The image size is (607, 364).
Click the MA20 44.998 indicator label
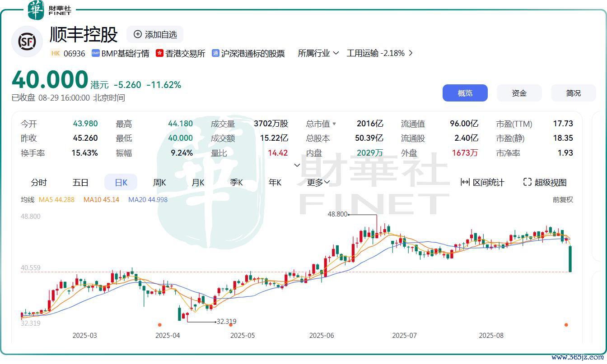[148, 199]
